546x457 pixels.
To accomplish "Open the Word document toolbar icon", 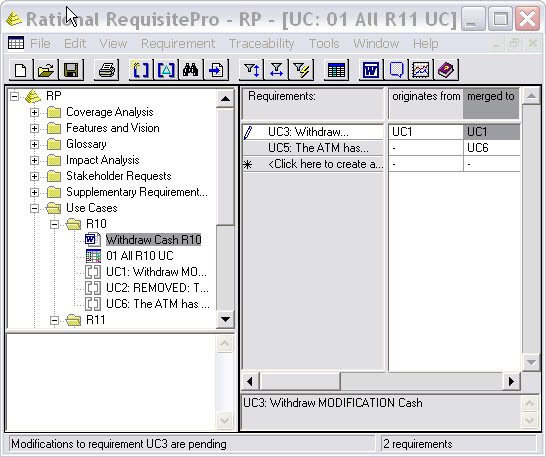I will tap(371, 70).
